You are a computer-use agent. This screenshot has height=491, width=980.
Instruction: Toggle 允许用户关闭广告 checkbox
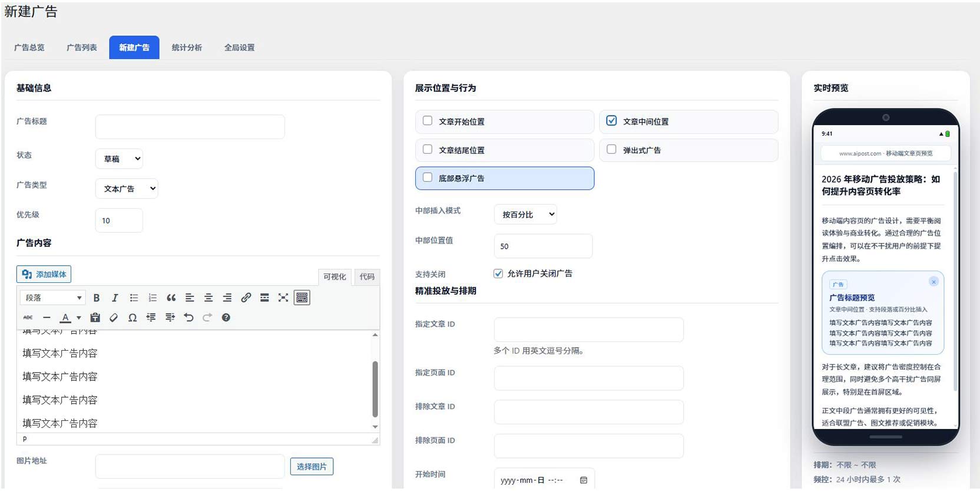coord(498,273)
